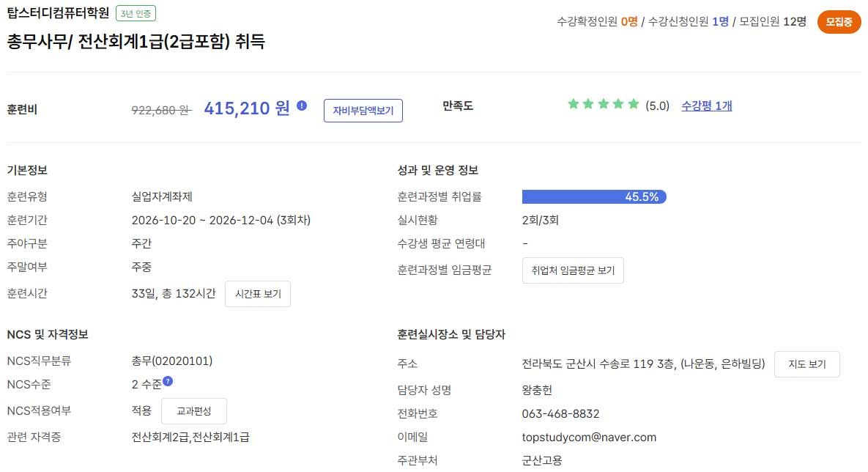The width and height of the screenshot is (868, 472).
Task: Click the star rating icons for 만족도
Action: coord(604,104)
